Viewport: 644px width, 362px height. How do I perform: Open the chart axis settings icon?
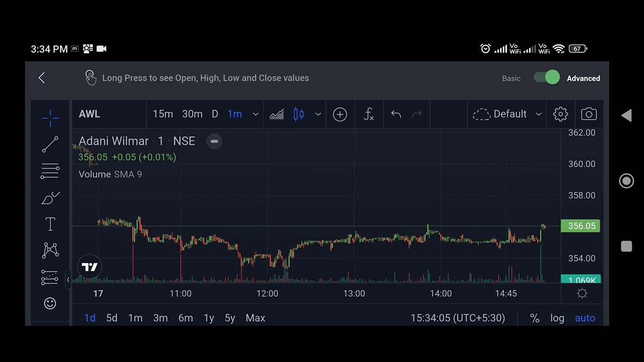coord(582,294)
